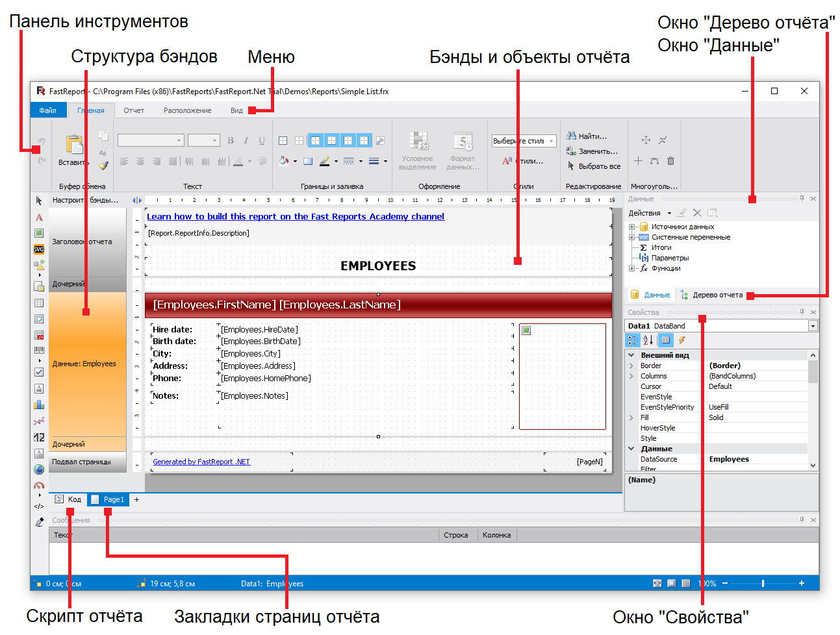
Task: Toggle align text right
Action: (x=157, y=161)
